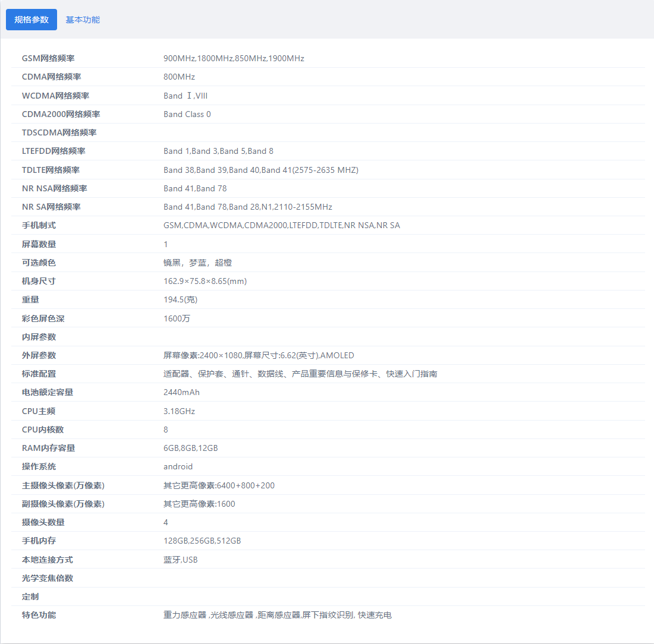Click the 800MHz CDMA frequency value

(179, 77)
